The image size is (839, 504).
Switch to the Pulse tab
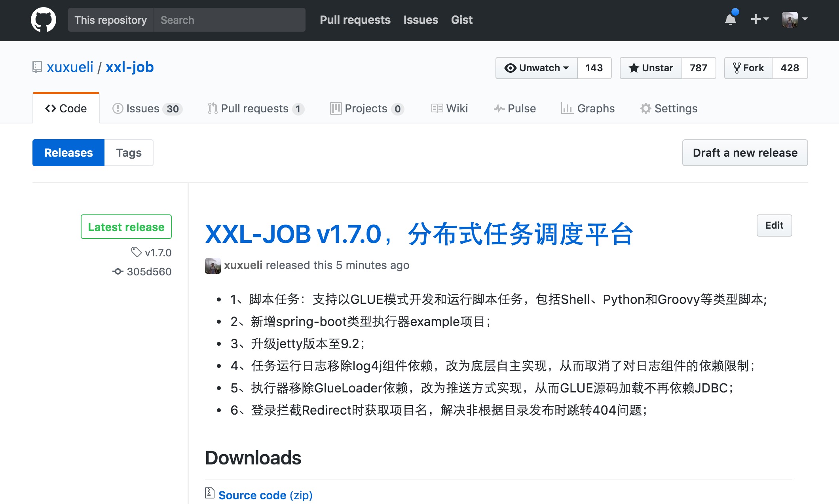tap(515, 108)
